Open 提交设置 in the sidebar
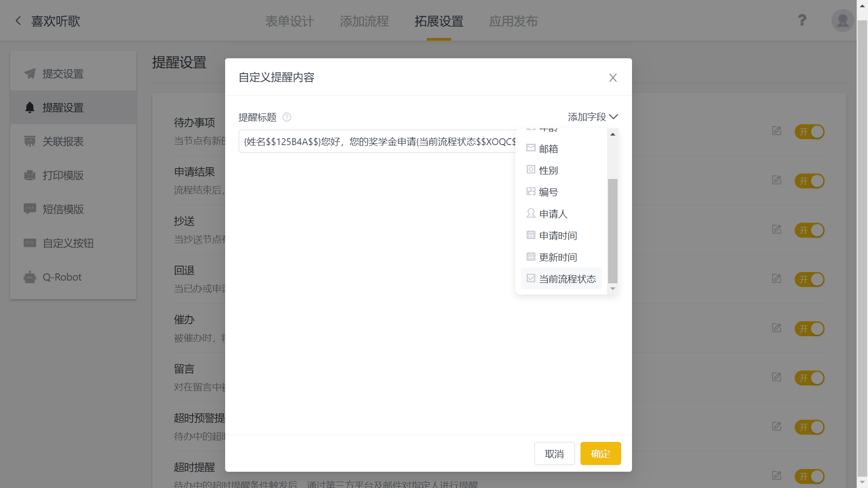Screen dimensions: 868x488 pyautogui.click(x=73, y=74)
